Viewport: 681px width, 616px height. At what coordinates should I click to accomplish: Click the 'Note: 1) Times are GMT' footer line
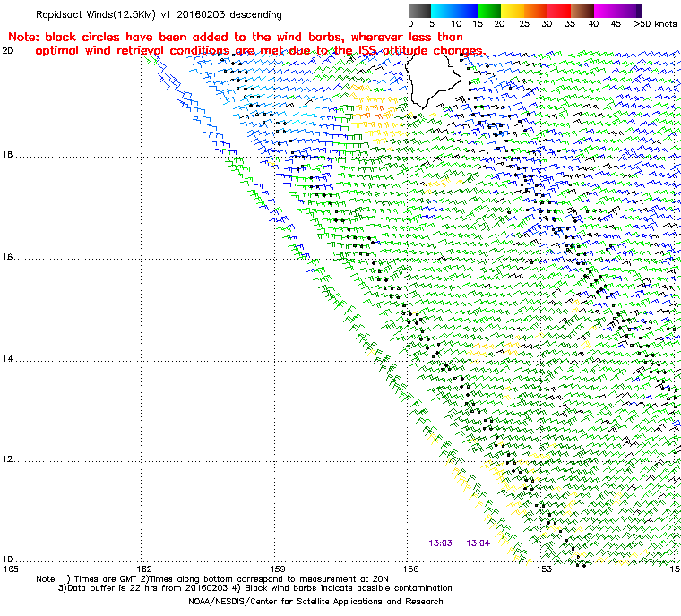212,579
